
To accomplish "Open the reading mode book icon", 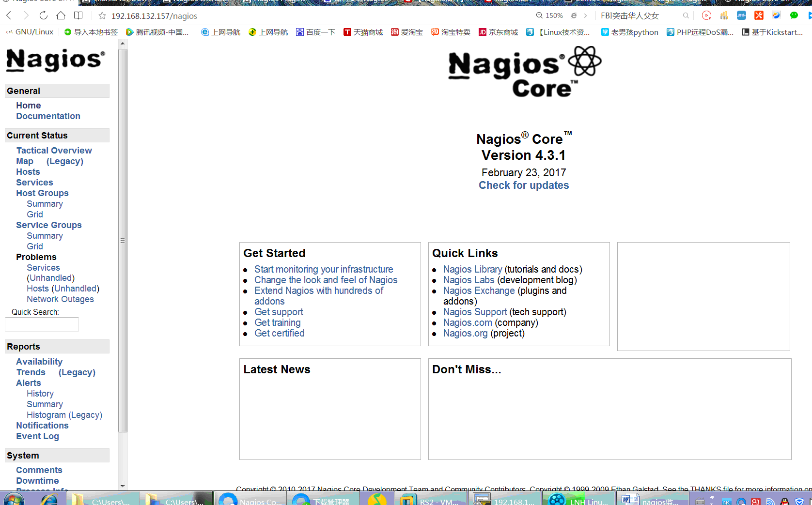I will (78, 15).
